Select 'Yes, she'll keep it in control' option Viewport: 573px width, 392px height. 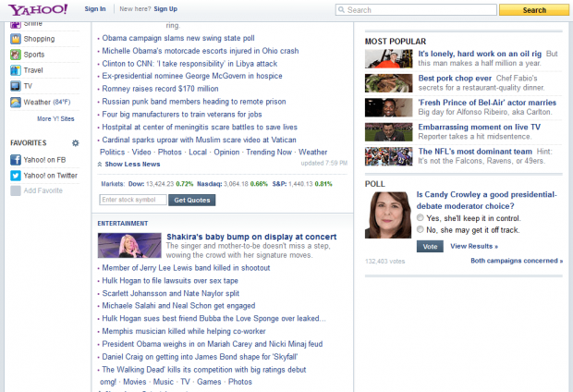421,217
